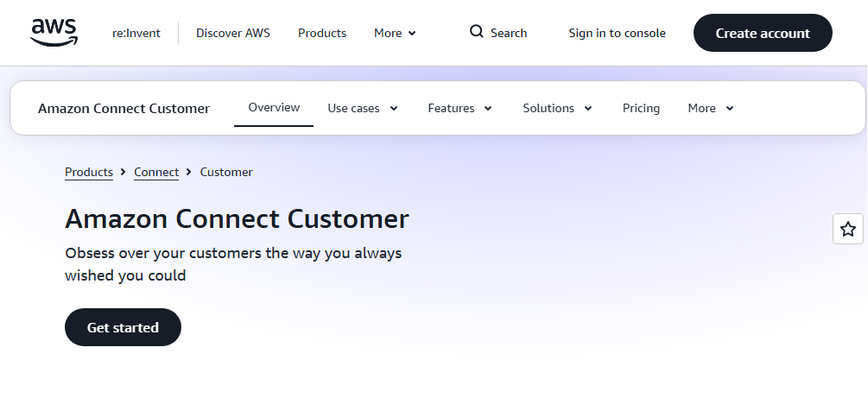Bookmark page with the star icon
Image resolution: width=868 pixels, height=398 pixels.
(x=848, y=229)
